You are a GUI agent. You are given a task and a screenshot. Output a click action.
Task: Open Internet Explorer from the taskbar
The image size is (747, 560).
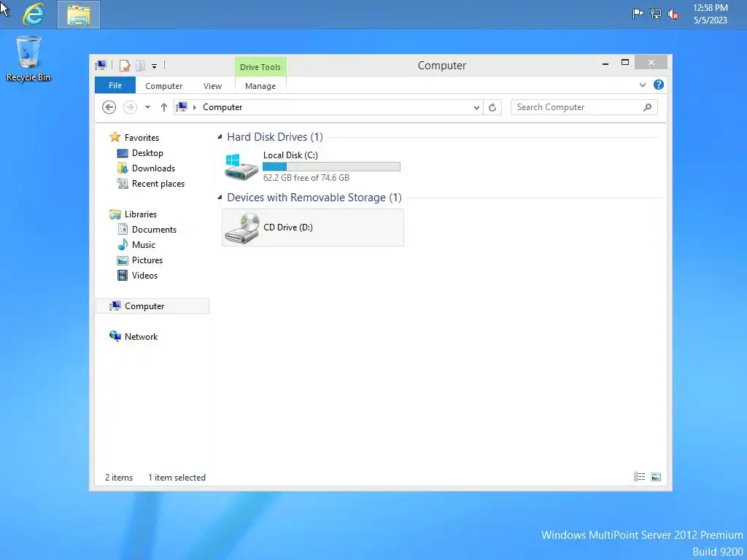click(x=34, y=15)
